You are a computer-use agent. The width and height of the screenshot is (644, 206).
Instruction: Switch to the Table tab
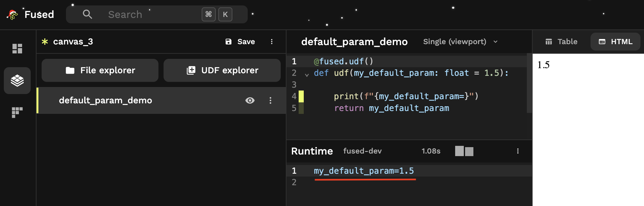pos(561,42)
